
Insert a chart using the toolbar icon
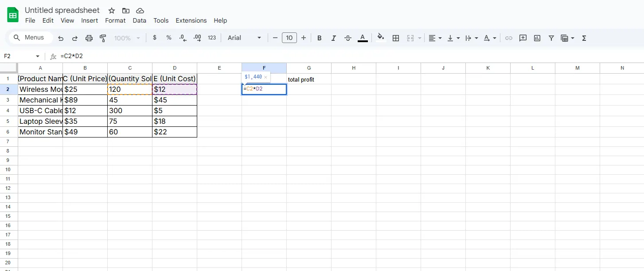pos(537,38)
